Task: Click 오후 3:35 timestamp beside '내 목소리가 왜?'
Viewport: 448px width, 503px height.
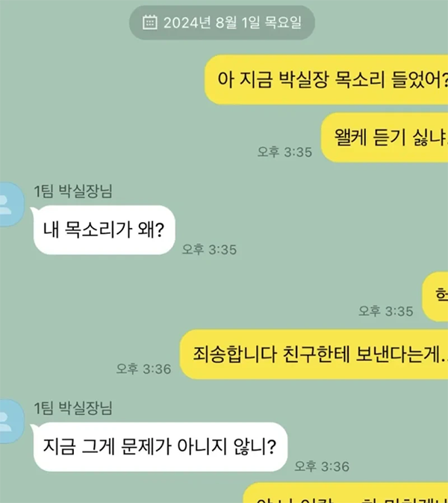Action: 209,250
